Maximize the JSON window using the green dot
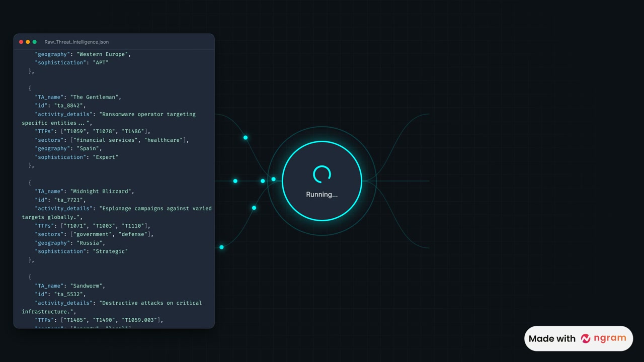 pos(34,42)
